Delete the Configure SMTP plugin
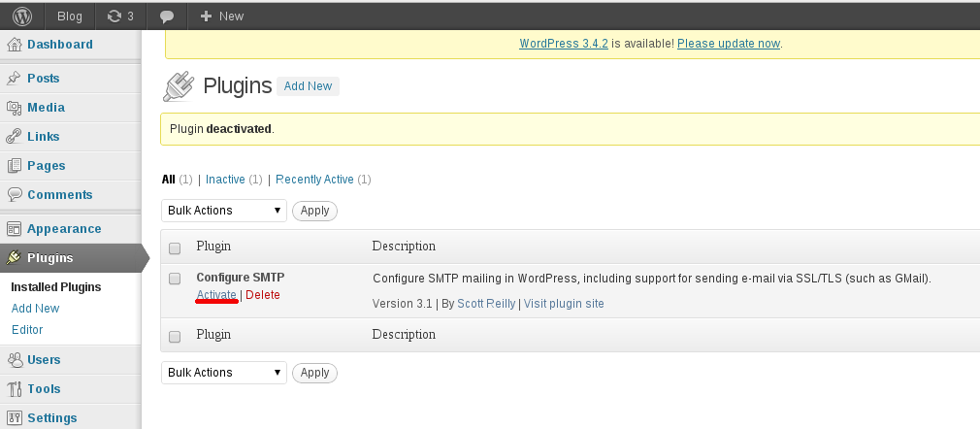980x429 pixels. click(x=263, y=294)
